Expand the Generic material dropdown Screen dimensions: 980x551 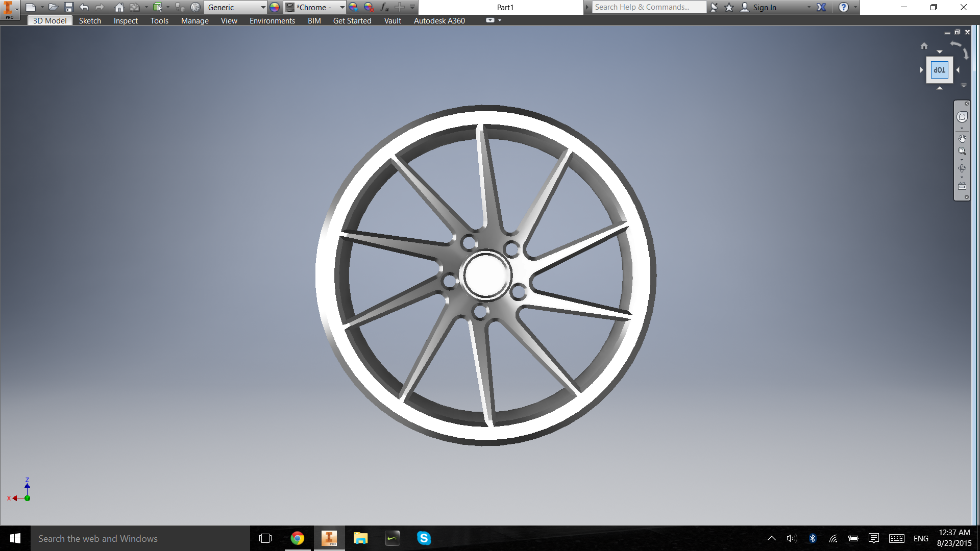(263, 7)
